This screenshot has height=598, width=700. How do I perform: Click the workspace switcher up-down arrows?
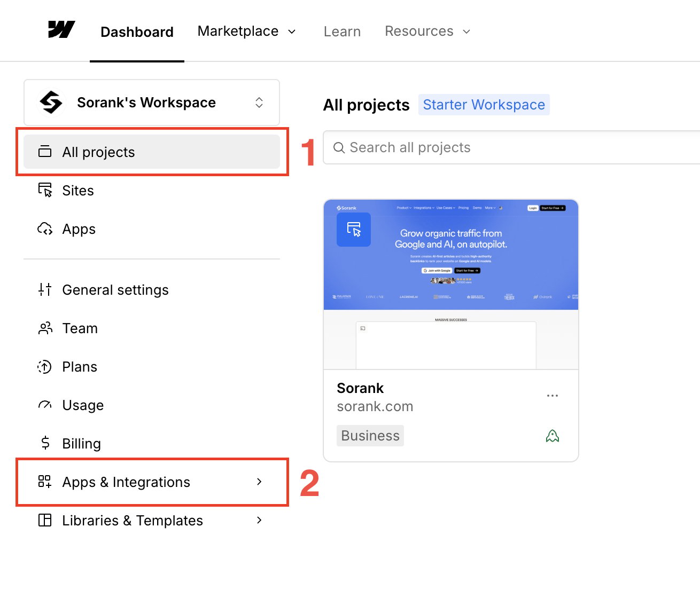(x=259, y=103)
